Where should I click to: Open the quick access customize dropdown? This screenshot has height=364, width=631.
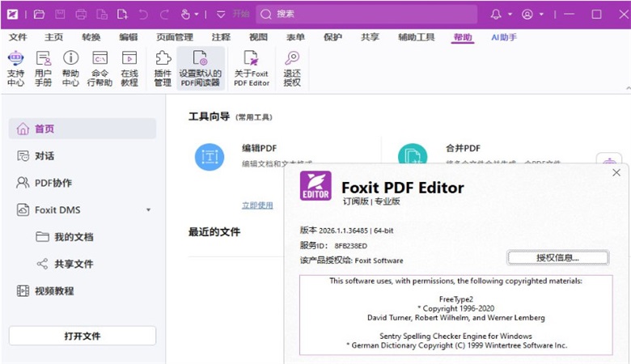tap(221, 15)
